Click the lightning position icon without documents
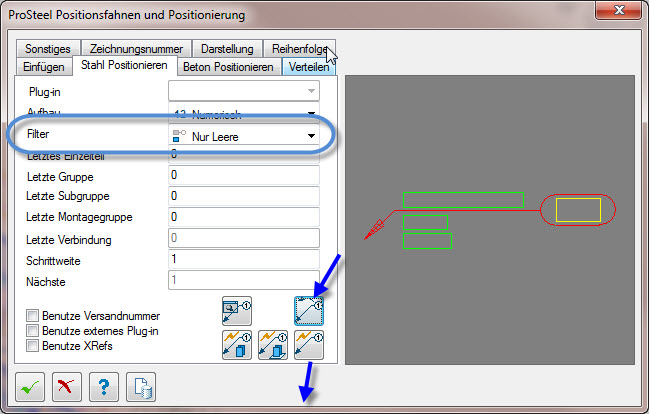649x414 pixels. click(x=309, y=345)
